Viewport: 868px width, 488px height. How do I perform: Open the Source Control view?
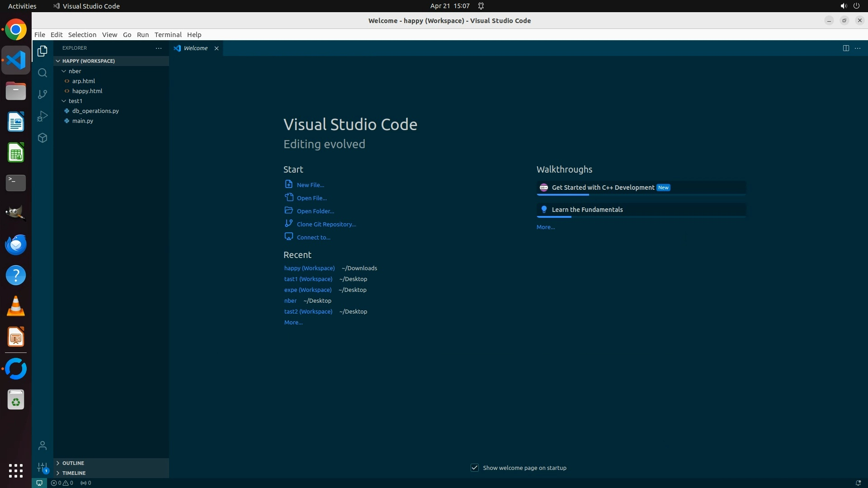pos(42,94)
